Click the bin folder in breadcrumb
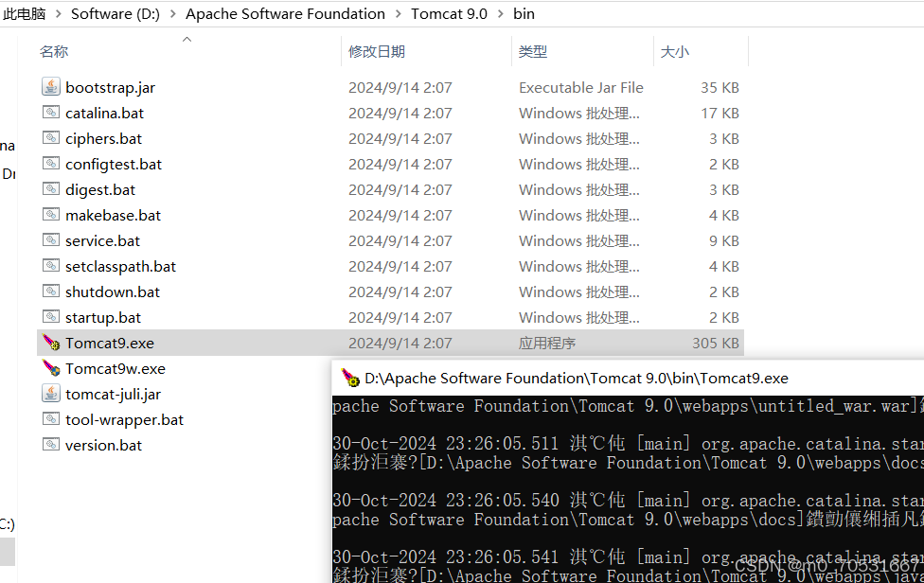Viewport: 924px width, 583px height. click(524, 13)
